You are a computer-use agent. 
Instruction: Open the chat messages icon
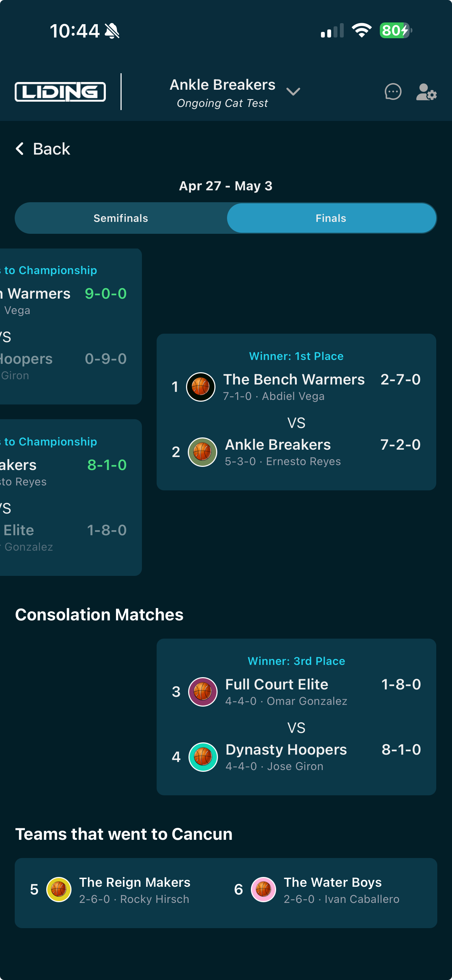(x=393, y=92)
